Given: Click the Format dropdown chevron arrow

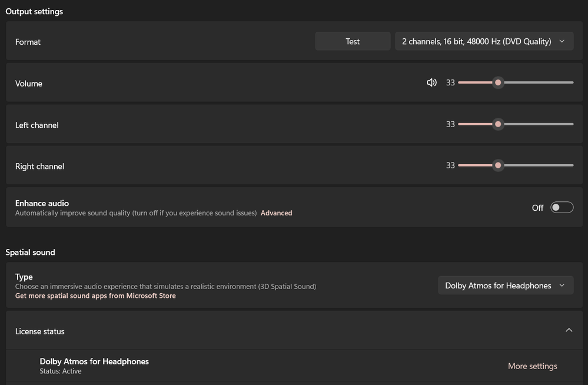Looking at the screenshot, I should 562,41.
